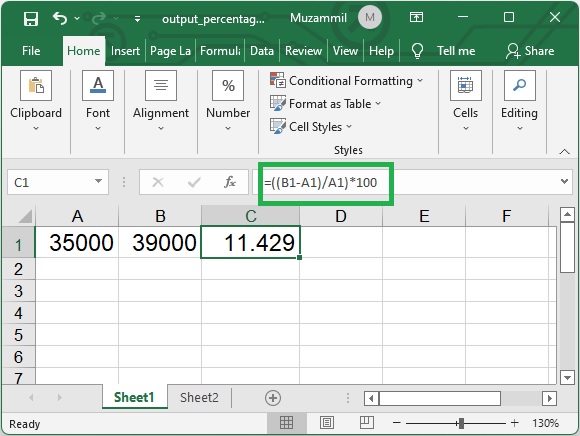580x436 pixels.
Task: Open the Formulas tab
Action: coord(220,51)
